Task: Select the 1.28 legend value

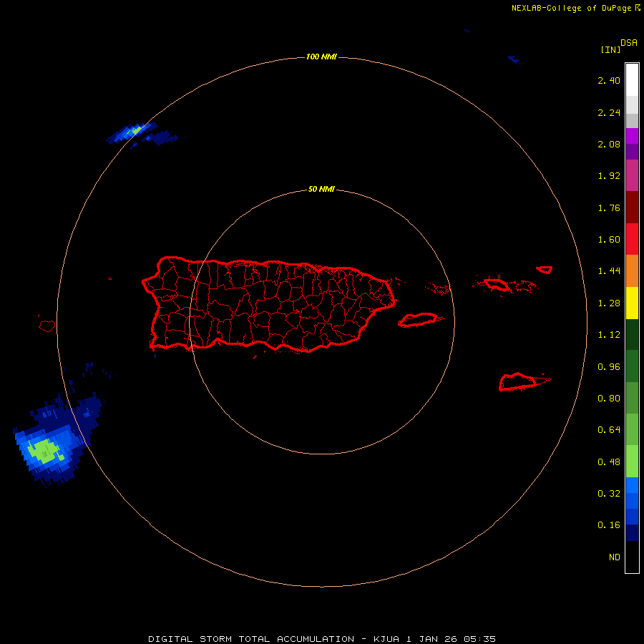Action: point(609,303)
